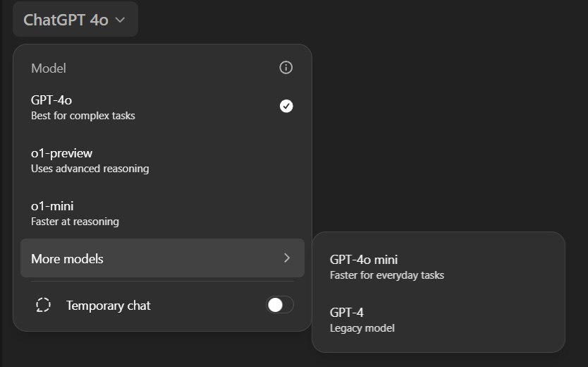The image size is (588, 367).
Task: Click the "Faster at reasoning" subtitle
Action: (75, 222)
